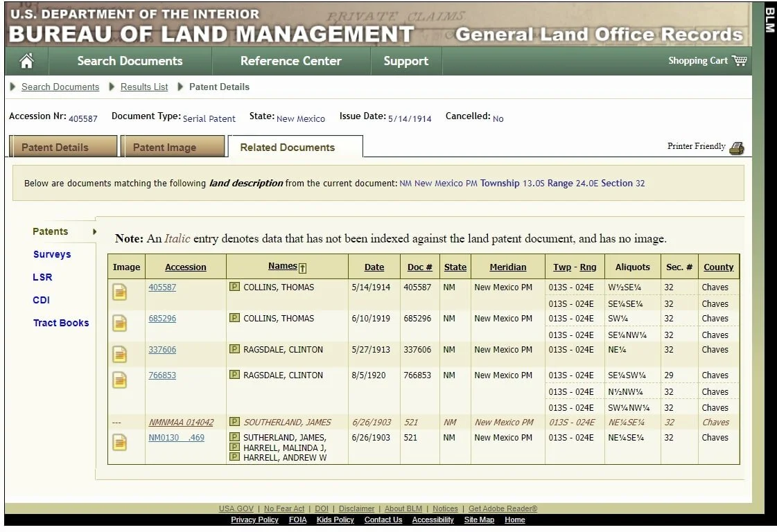777x532 pixels.
Task: Open the Disclaimer footer link
Action: tap(356, 508)
